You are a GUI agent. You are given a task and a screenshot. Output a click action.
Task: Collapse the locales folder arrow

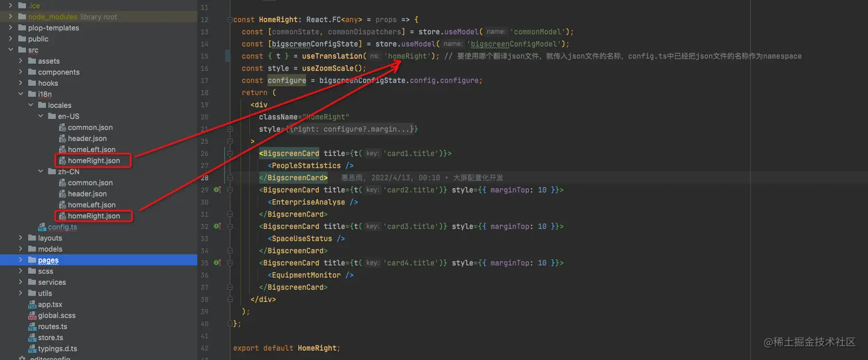[30, 105]
